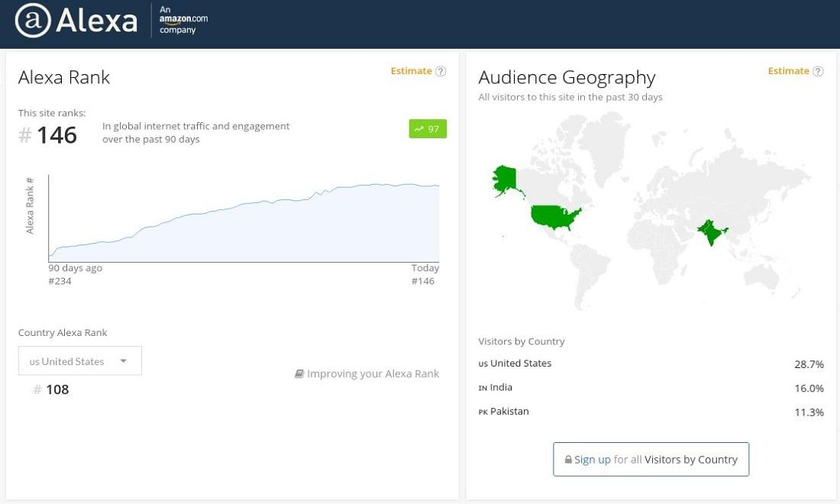Click Sign up for all Visitors by Country
Image resolution: width=840 pixels, height=504 pixels.
(x=651, y=459)
